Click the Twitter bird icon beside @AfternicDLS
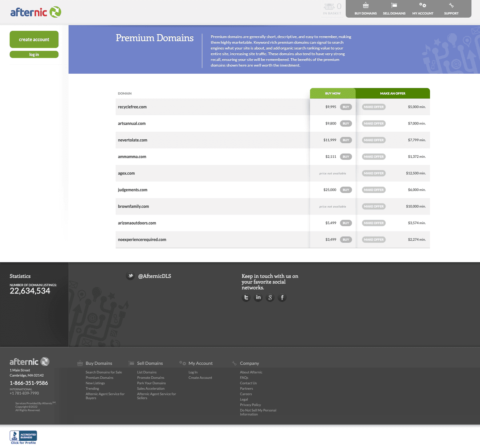 point(130,276)
